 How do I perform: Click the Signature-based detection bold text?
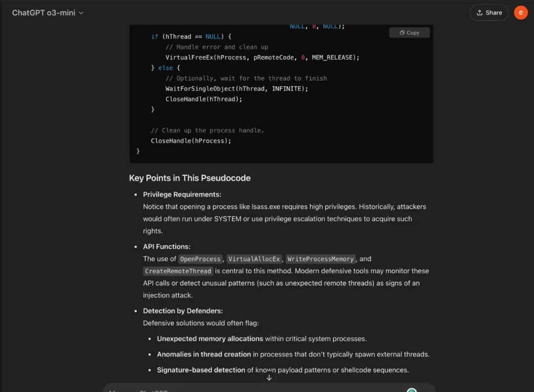(201, 370)
